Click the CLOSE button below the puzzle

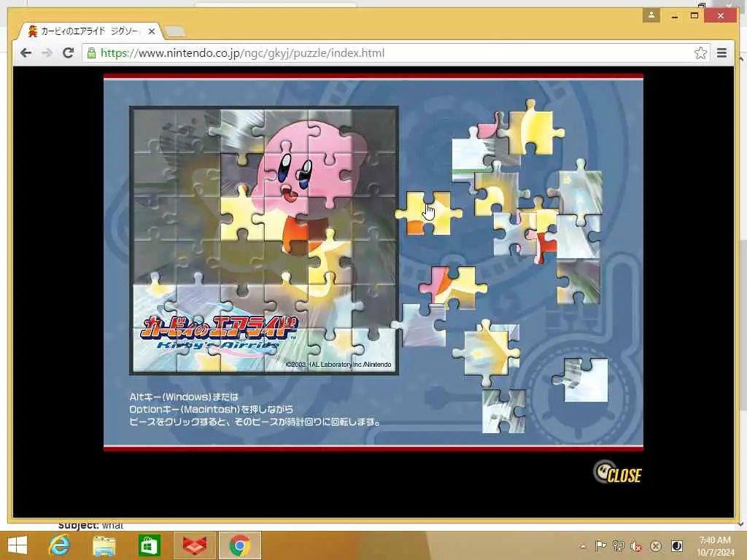(618, 472)
